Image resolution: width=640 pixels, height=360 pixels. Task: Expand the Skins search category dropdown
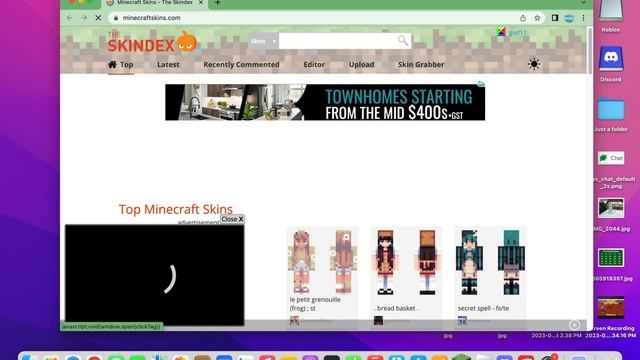click(x=263, y=41)
